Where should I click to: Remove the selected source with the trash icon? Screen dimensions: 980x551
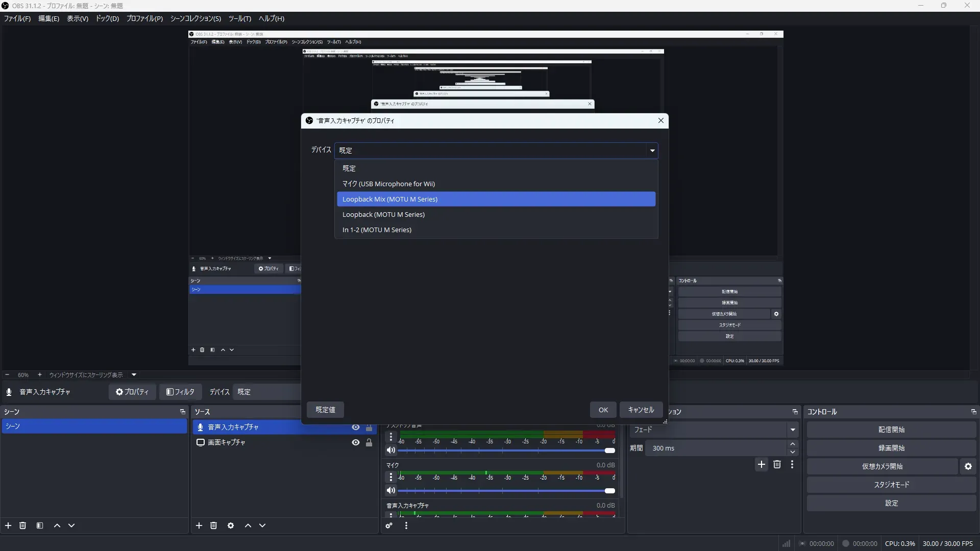point(214,525)
